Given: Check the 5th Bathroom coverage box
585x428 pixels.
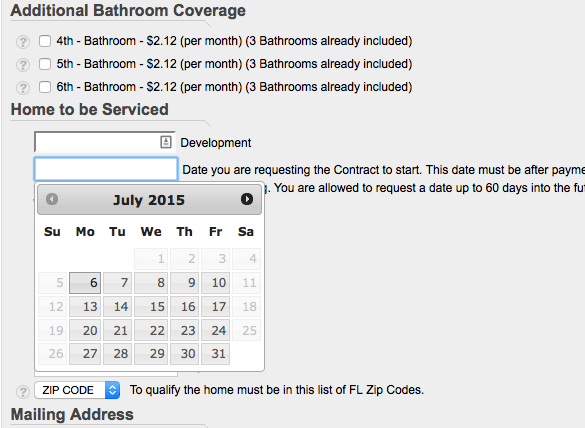Looking at the screenshot, I should click(x=45, y=64).
